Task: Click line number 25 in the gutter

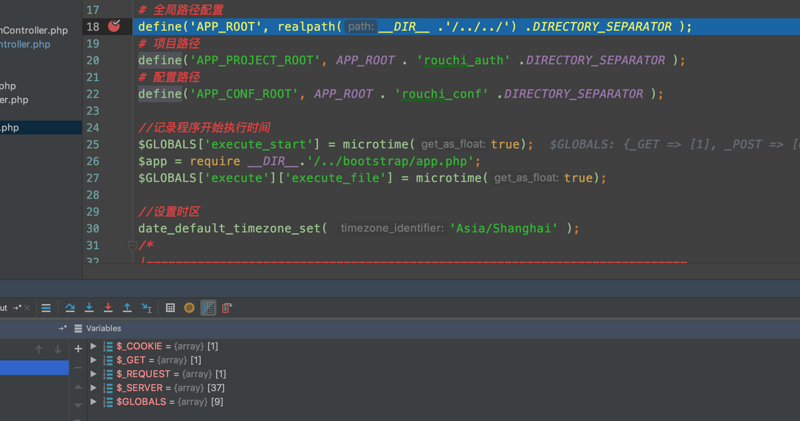Action: pos(93,144)
